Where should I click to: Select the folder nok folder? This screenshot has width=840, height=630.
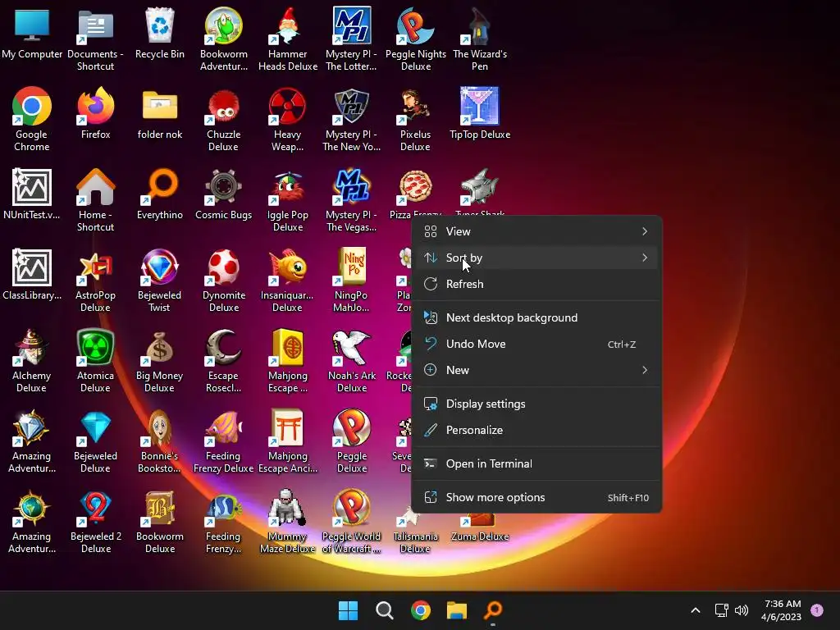[160, 113]
